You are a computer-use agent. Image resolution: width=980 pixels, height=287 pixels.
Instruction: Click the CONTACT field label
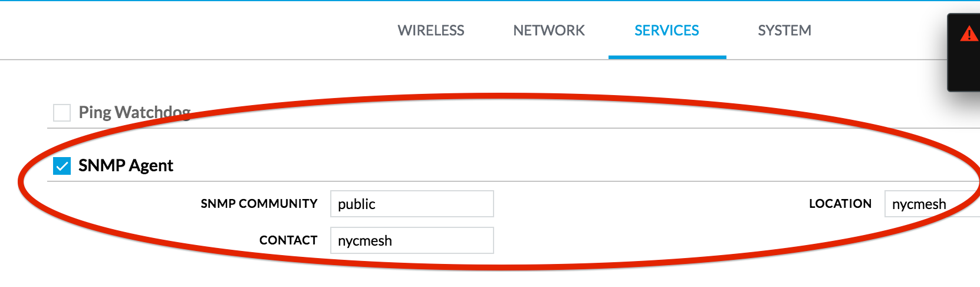pos(288,240)
